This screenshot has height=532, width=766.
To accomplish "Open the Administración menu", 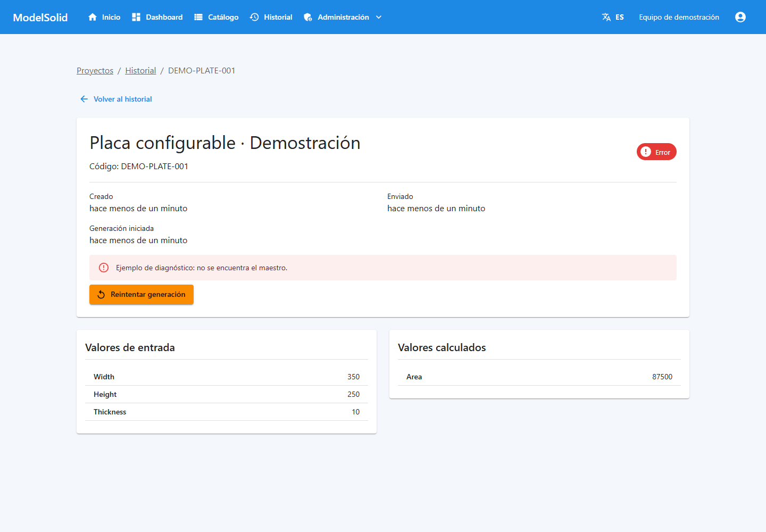I will point(343,17).
